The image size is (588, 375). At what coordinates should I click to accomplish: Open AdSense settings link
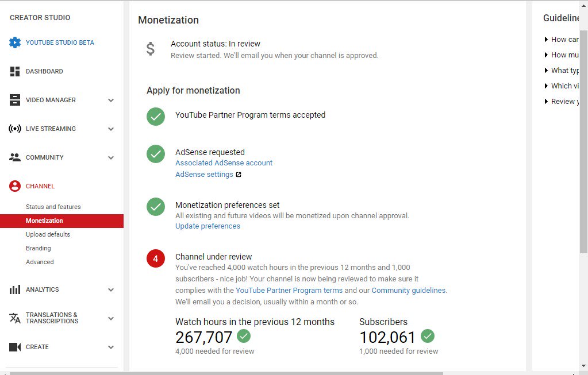[x=205, y=175]
